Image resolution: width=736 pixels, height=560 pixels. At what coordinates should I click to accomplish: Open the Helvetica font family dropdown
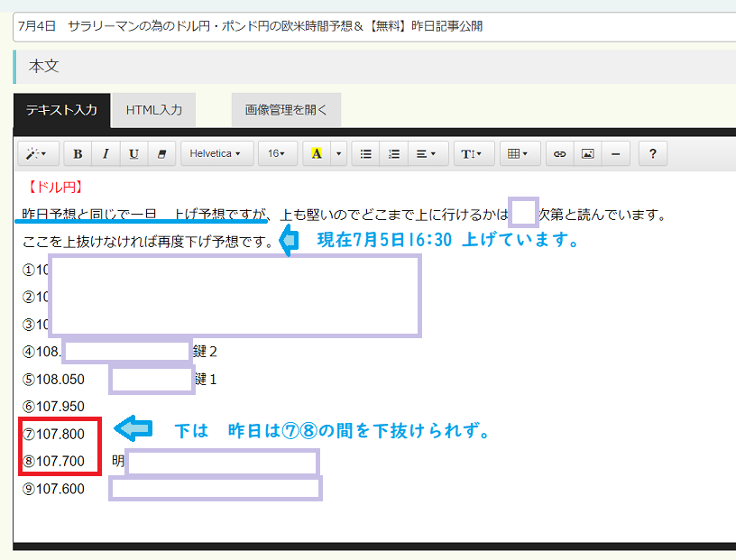tap(217, 153)
